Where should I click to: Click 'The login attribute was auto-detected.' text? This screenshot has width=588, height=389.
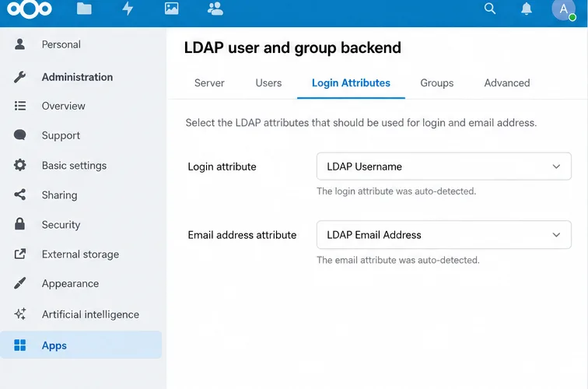(397, 191)
